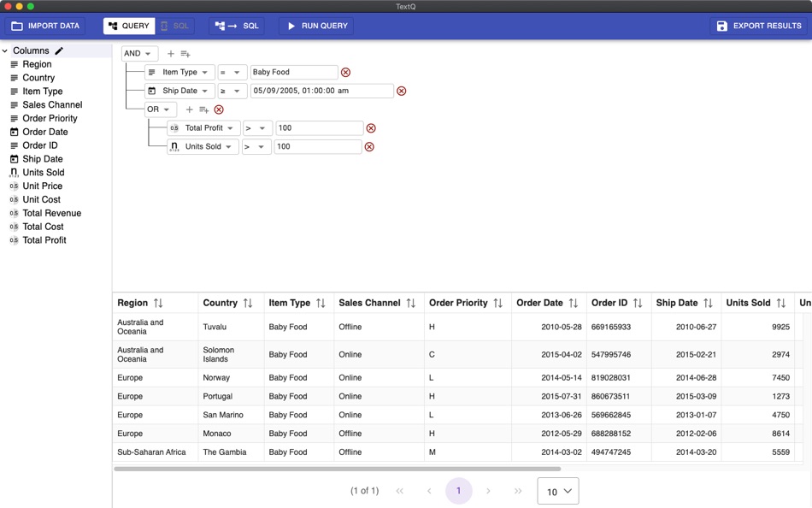The height and width of the screenshot is (508, 812).
Task: Switch to the SQL view toggle
Action: click(x=174, y=26)
